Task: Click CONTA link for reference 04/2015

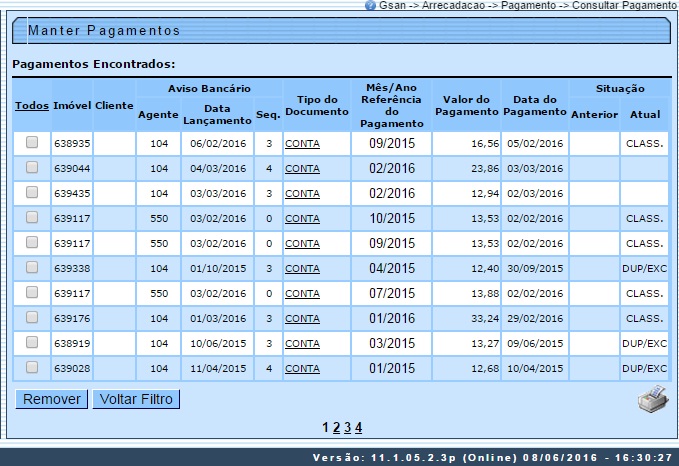Action: (x=302, y=268)
